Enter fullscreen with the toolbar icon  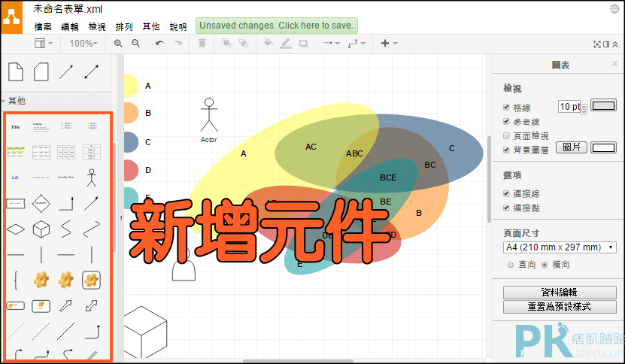[597, 44]
